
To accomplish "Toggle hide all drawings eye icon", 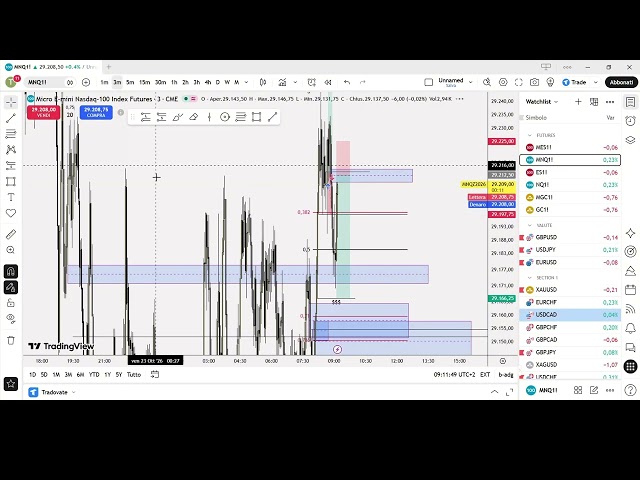I will (x=11, y=318).
